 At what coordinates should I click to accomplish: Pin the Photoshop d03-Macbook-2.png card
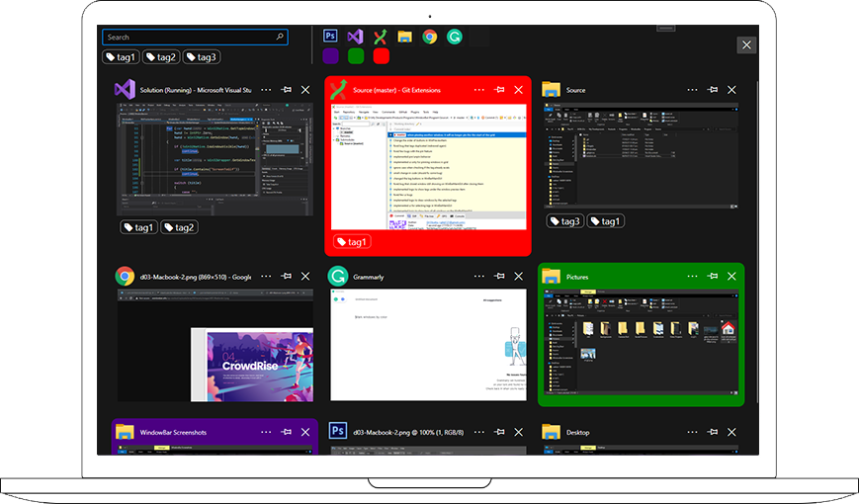point(499,432)
